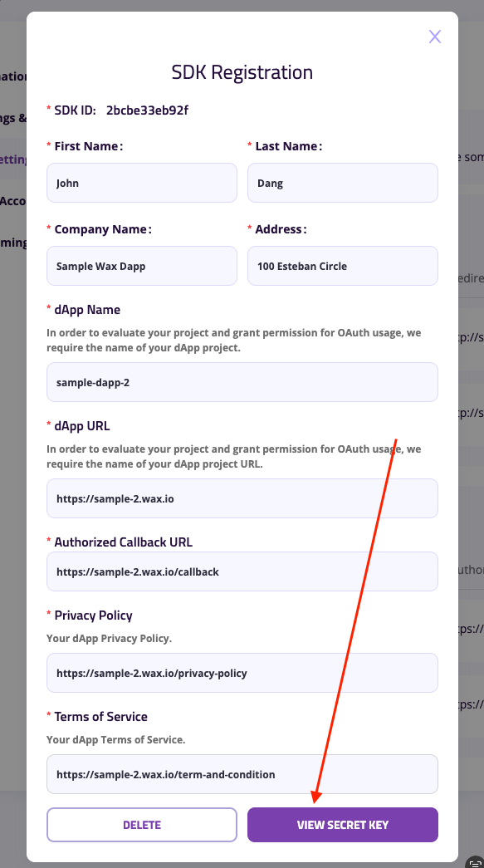
Task: Select the Address field with 100 Esteban Circle
Action: coord(342,266)
